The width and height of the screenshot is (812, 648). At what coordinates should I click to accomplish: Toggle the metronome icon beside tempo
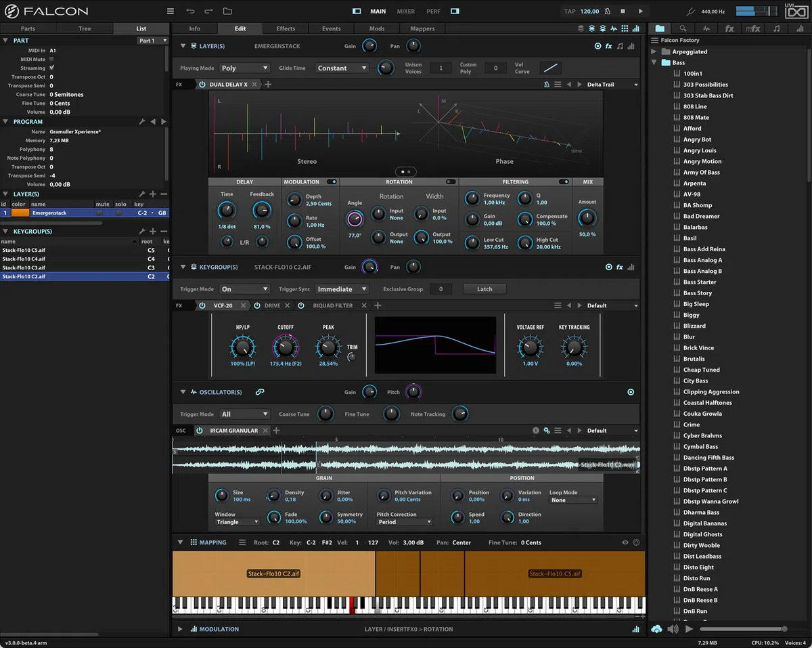point(607,12)
